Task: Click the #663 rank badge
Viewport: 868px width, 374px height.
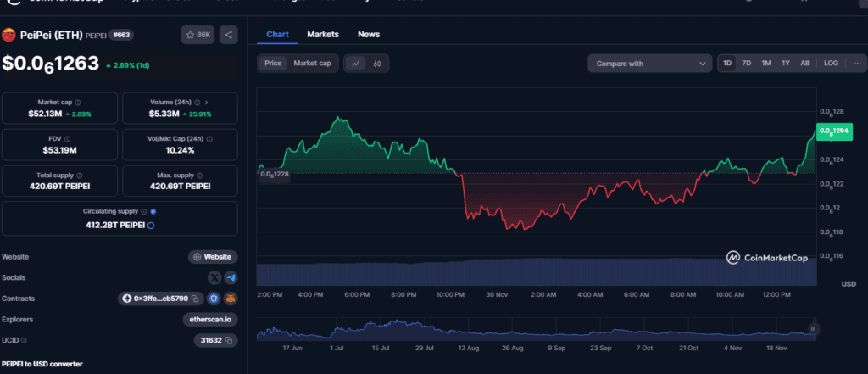Action: [121, 35]
